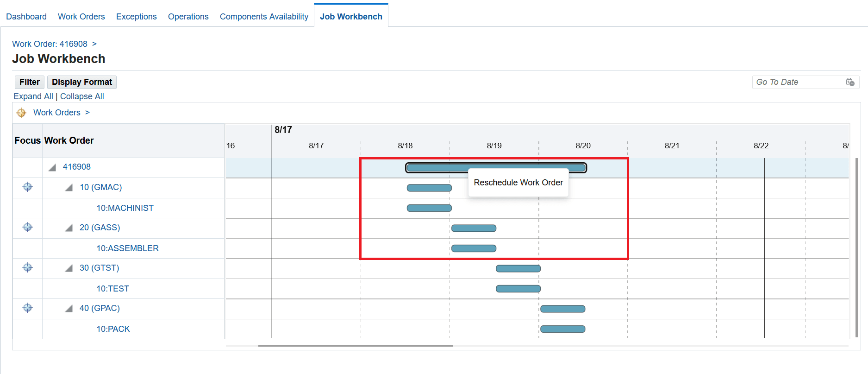868x374 pixels.
Task: Collapse the 30 (GTST) operation node
Action: 69,268
